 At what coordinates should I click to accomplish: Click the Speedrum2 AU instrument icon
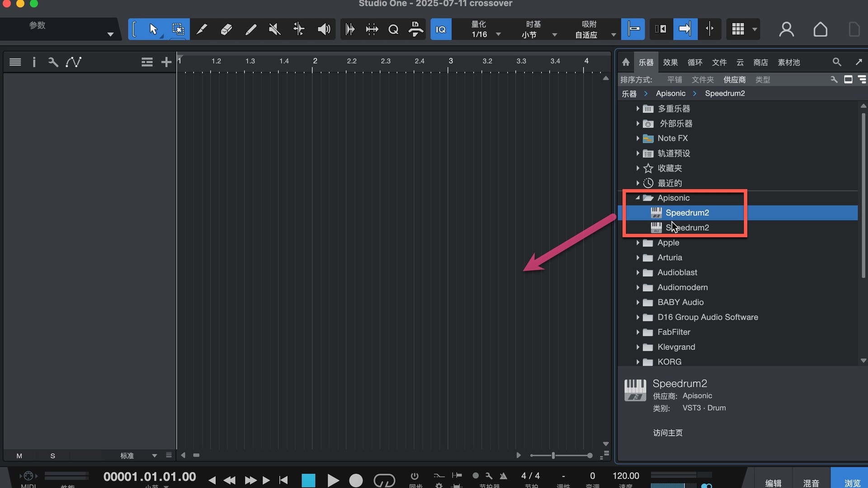click(x=656, y=228)
